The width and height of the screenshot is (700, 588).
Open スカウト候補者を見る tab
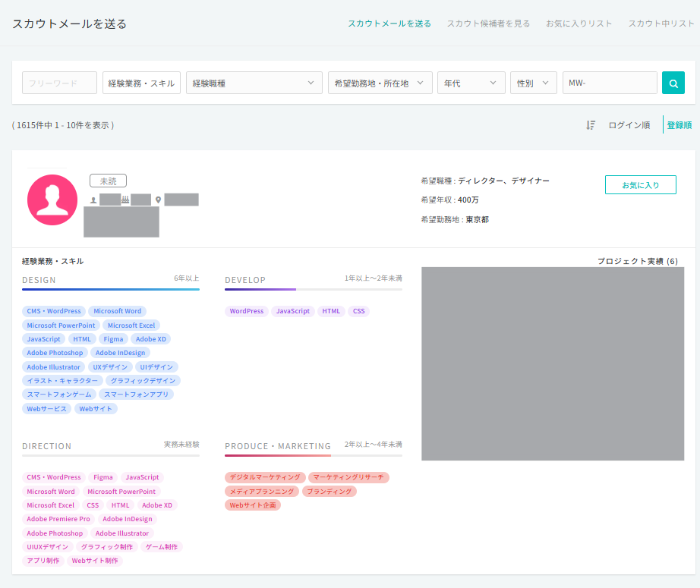(x=488, y=24)
